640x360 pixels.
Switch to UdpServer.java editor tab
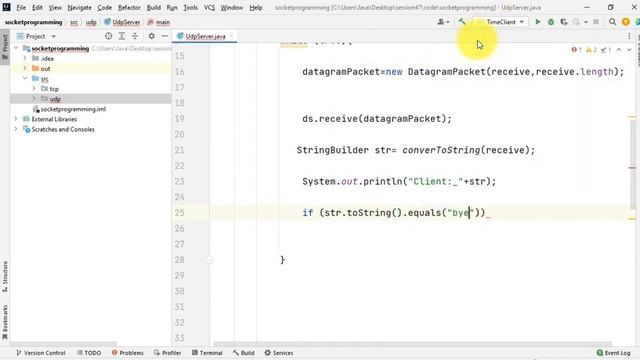pos(205,36)
